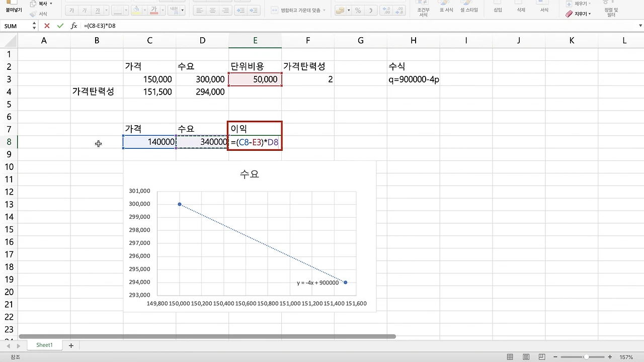Center align the text
Viewport: 644px width, 362px height.
tap(213, 10)
